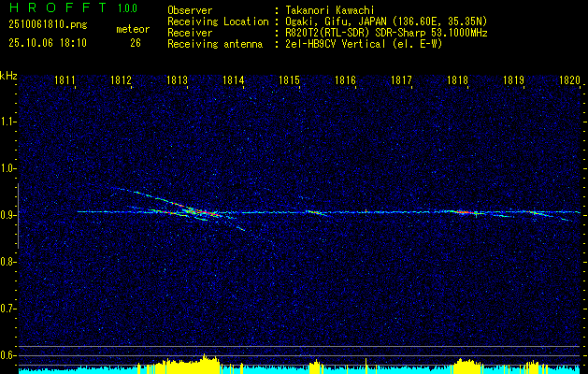The height and width of the screenshot is (374, 588).
Task: Click the 0.9 kHz frequency label
Action: [7, 215]
